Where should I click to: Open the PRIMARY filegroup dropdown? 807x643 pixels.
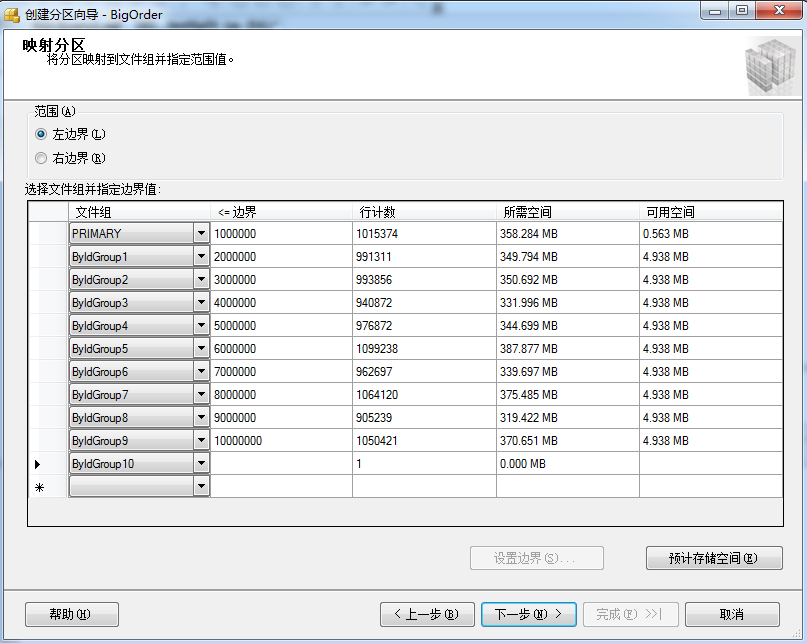[x=201, y=234]
